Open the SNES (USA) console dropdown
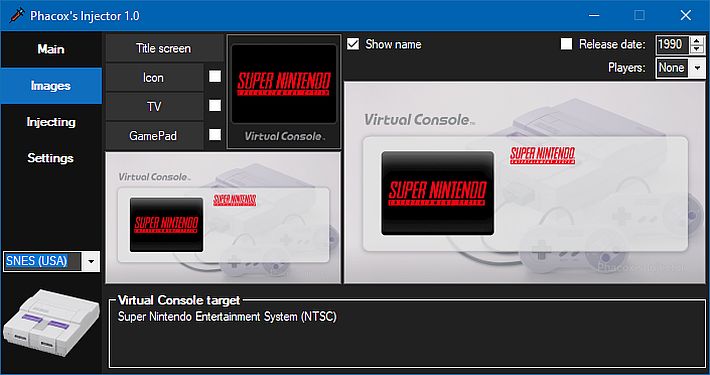This screenshot has width=710, height=375. pos(91,262)
